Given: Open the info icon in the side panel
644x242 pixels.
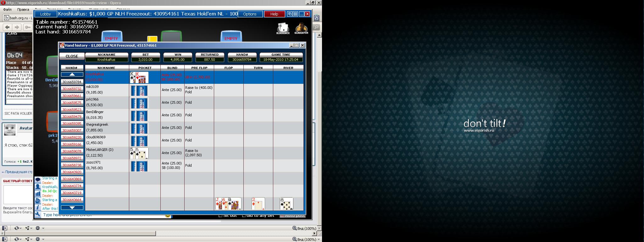Looking at the screenshot, I should [38, 207].
